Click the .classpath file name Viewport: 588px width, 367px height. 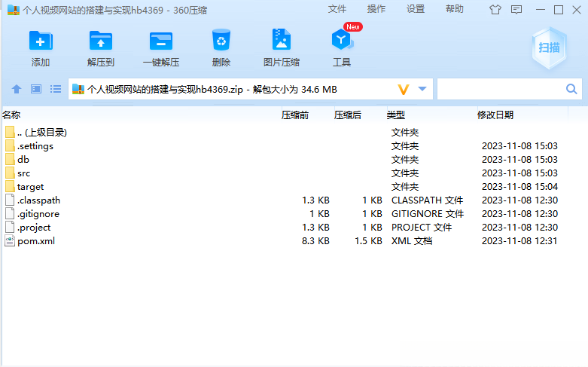pyautogui.click(x=38, y=200)
